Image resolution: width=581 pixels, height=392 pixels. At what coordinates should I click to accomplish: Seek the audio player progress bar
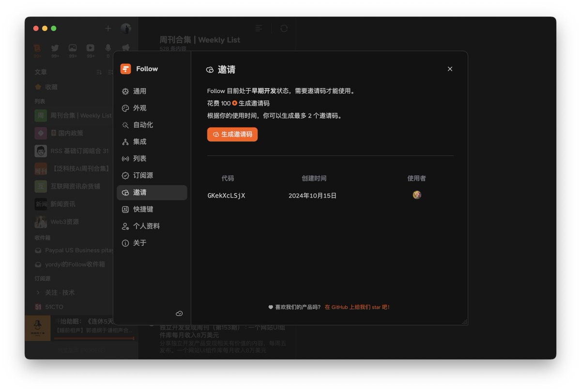click(x=94, y=338)
